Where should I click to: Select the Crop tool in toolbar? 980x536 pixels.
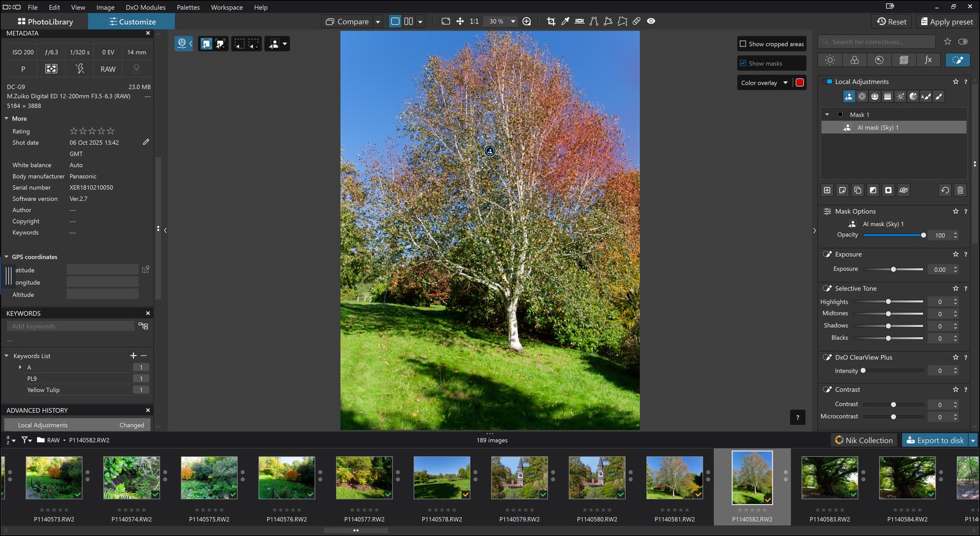[x=551, y=21]
